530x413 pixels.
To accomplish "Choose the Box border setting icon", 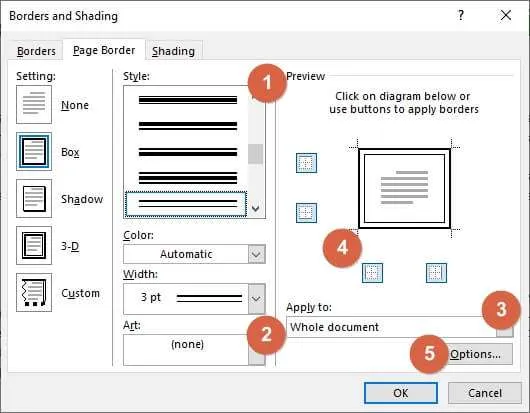I will tap(34, 151).
